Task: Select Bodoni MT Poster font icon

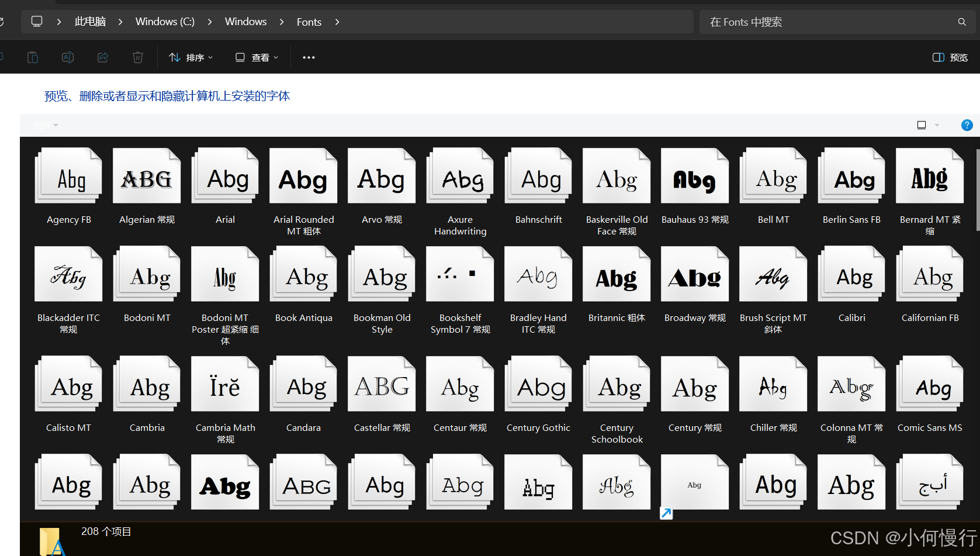Action: (225, 274)
